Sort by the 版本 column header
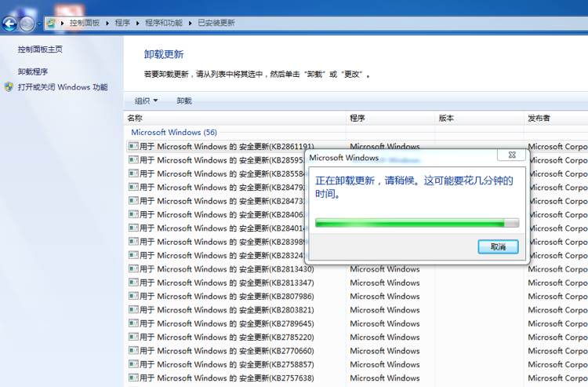Screen dimensions: 588x387 [x=479, y=118]
